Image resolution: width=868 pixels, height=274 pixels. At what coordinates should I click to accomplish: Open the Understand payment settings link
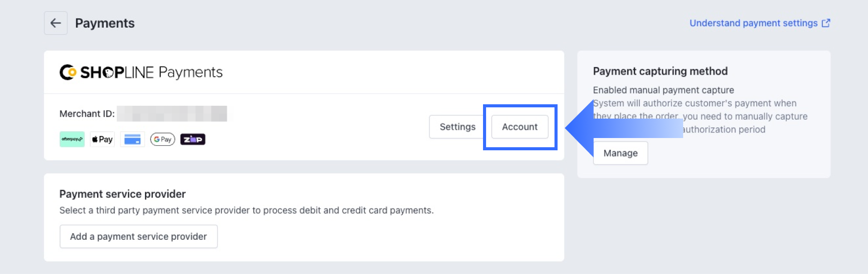754,23
